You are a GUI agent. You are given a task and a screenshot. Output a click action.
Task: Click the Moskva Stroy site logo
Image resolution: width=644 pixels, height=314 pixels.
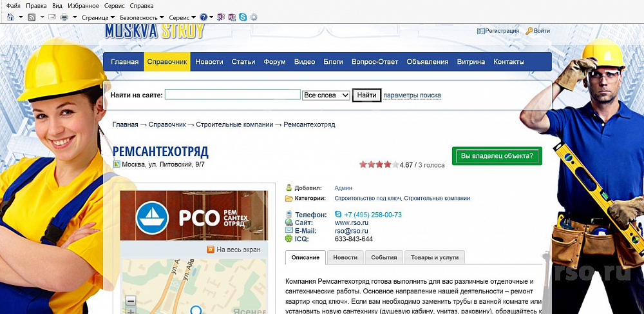point(155,32)
